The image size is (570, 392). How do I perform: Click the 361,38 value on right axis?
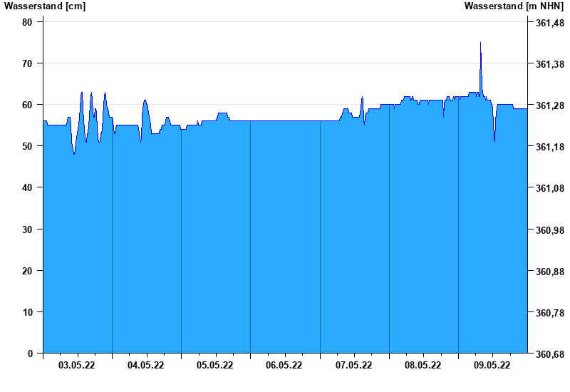550,64
